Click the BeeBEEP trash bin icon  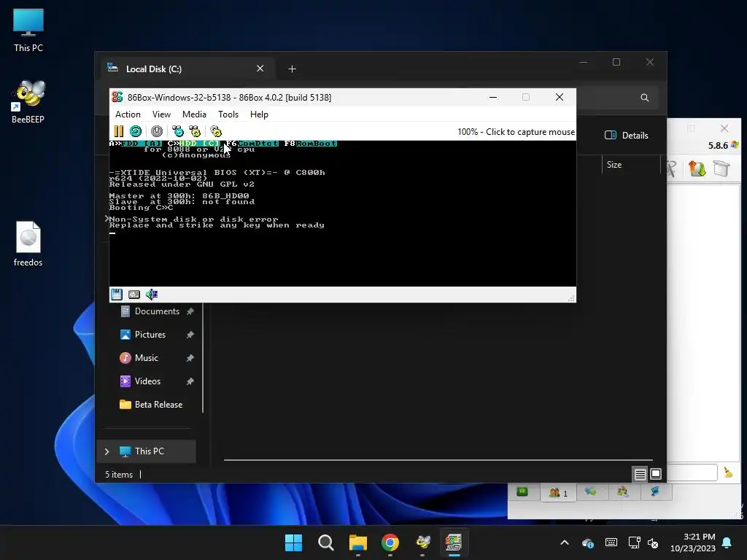(x=721, y=168)
